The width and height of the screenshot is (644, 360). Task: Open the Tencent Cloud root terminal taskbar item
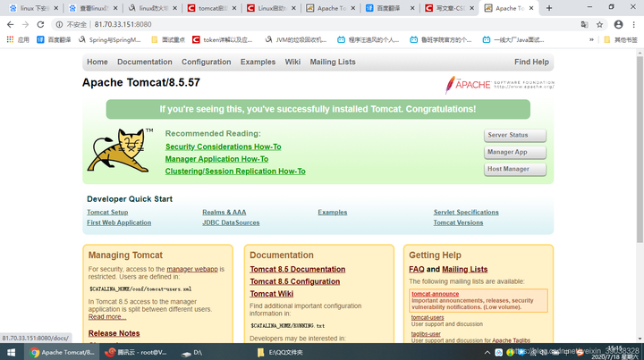coord(136,352)
